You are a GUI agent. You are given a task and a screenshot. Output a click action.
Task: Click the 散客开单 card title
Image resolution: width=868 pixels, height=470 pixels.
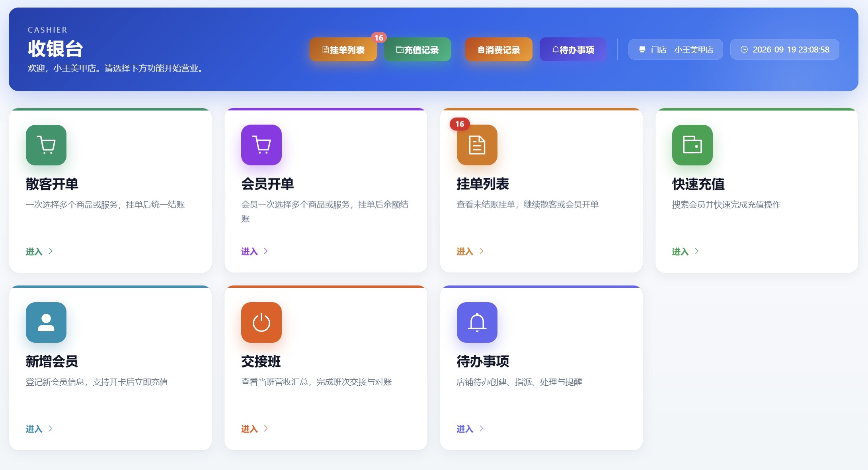52,184
